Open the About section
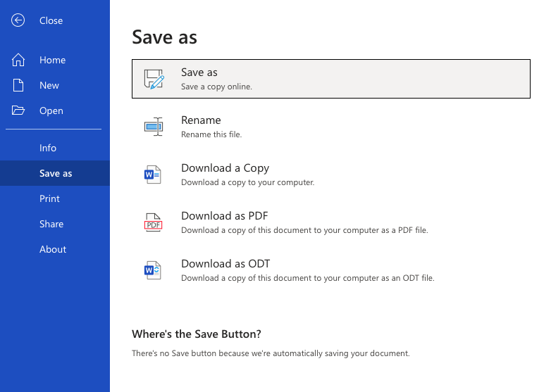The image size is (551, 392). point(53,249)
